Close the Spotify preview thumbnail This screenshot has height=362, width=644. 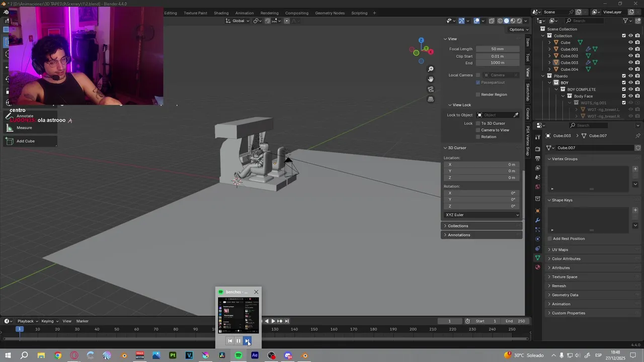(x=256, y=292)
